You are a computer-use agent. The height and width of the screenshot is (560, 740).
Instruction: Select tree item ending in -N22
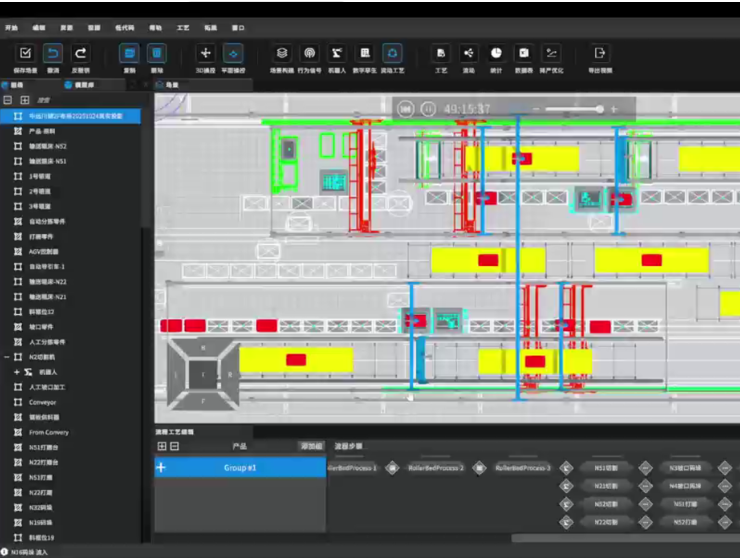48,282
